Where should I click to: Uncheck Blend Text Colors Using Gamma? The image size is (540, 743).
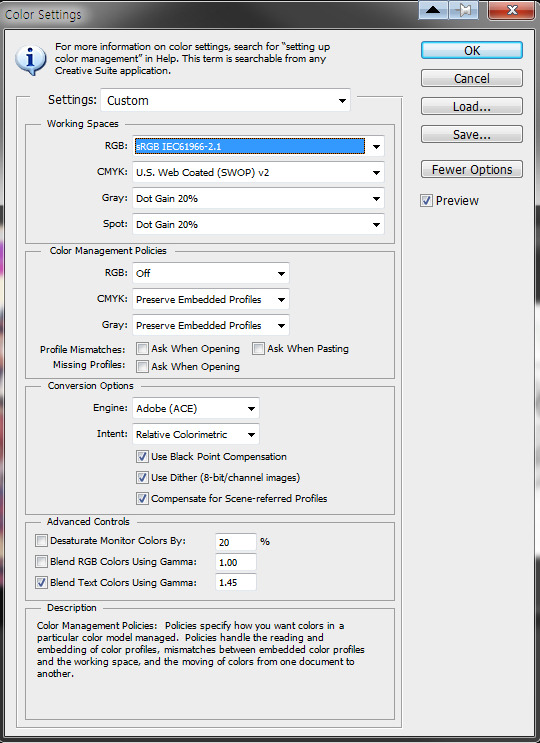tap(42, 582)
